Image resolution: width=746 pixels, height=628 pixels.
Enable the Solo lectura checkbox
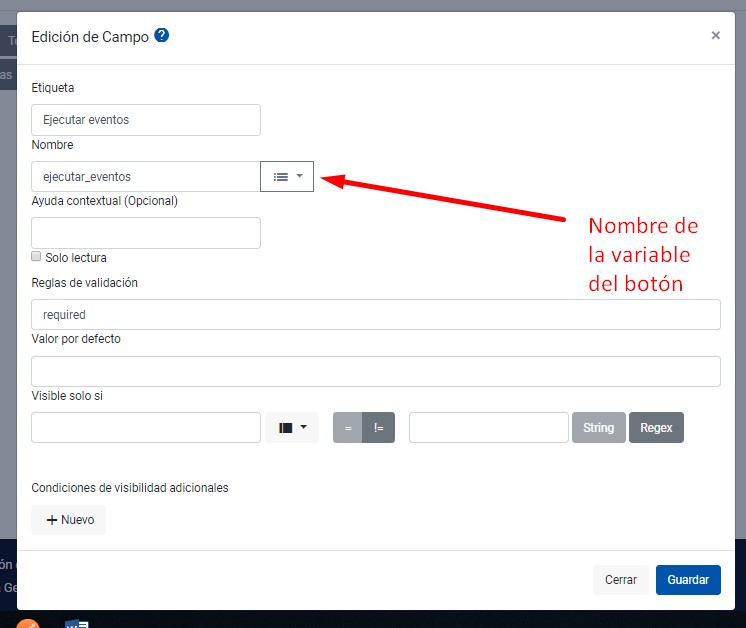(x=36, y=256)
